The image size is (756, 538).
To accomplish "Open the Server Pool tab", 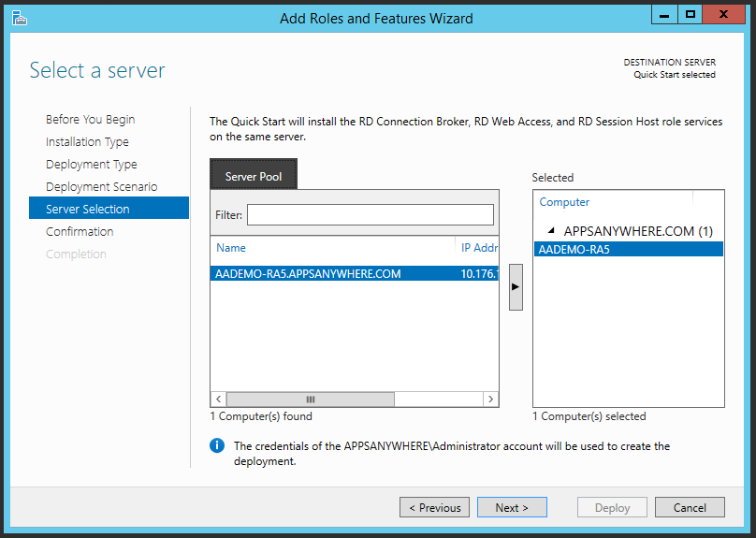I will [254, 176].
